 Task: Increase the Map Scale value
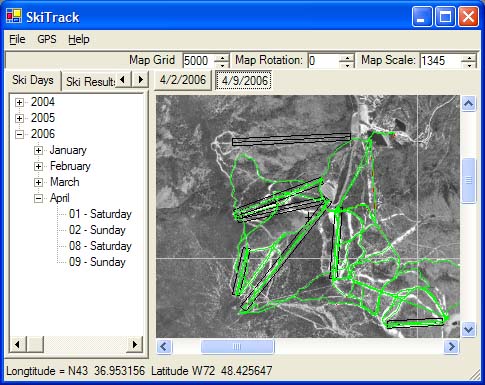(x=469, y=57)
